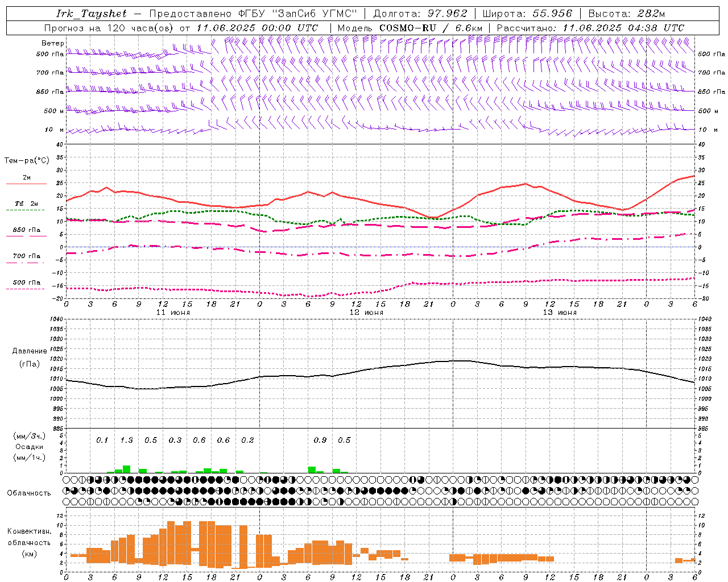Click the "11 июня" date label

coord(173,313)
